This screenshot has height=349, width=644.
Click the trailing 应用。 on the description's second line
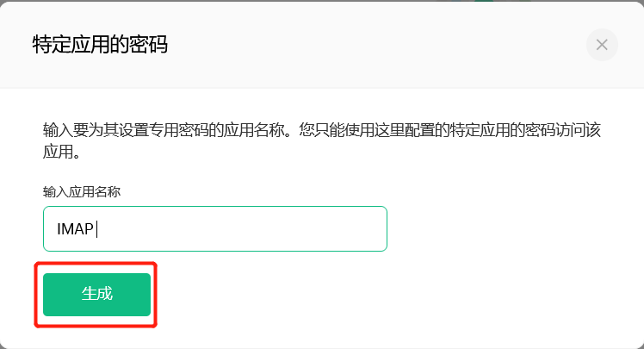click(x=62, y=153)
